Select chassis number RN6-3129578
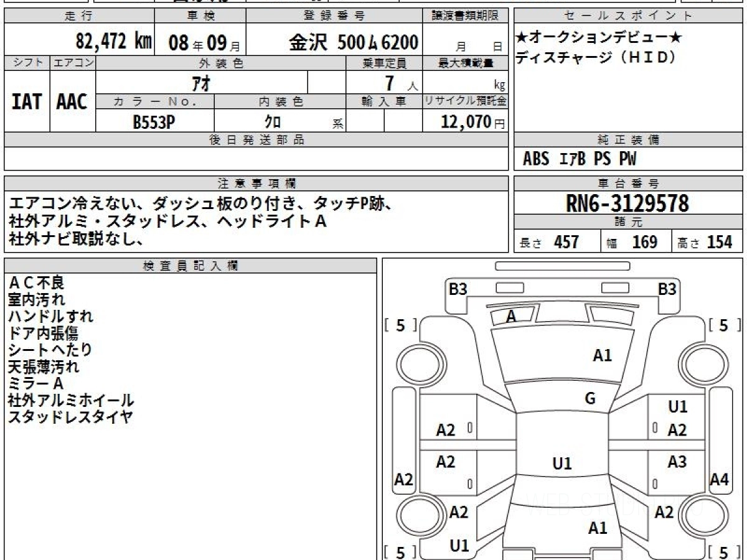This screenshot has width=747, height=560. tap(628, 203)
